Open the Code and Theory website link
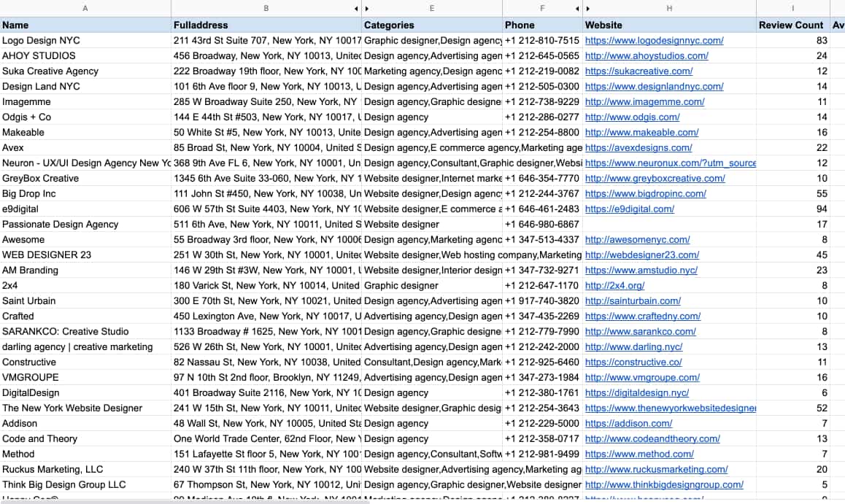The image size is (845, 504). [652, 438]
